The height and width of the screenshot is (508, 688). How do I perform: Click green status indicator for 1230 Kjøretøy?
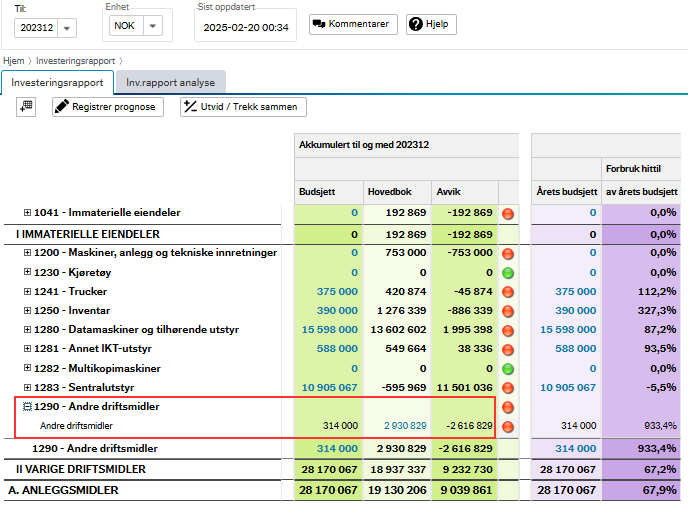(508, 273)
